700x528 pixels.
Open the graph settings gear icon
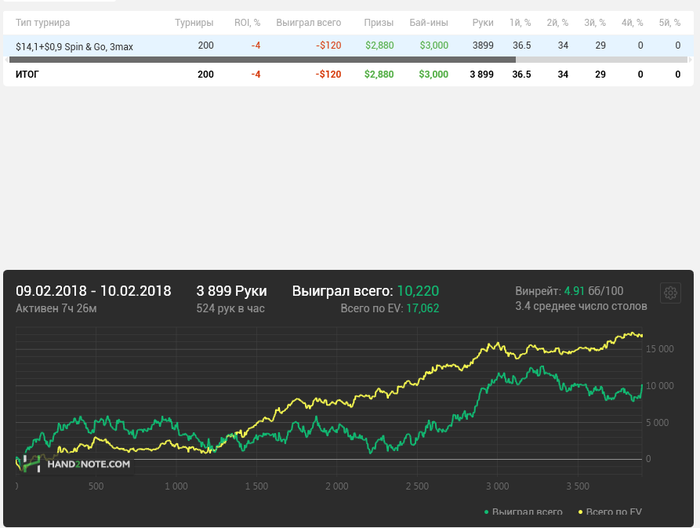(670, 293)
